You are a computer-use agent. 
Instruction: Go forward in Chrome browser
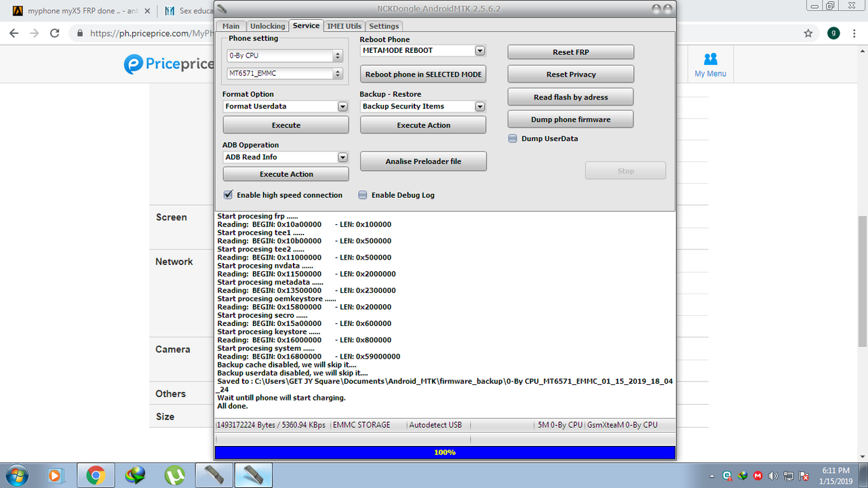tap(34, 33)
